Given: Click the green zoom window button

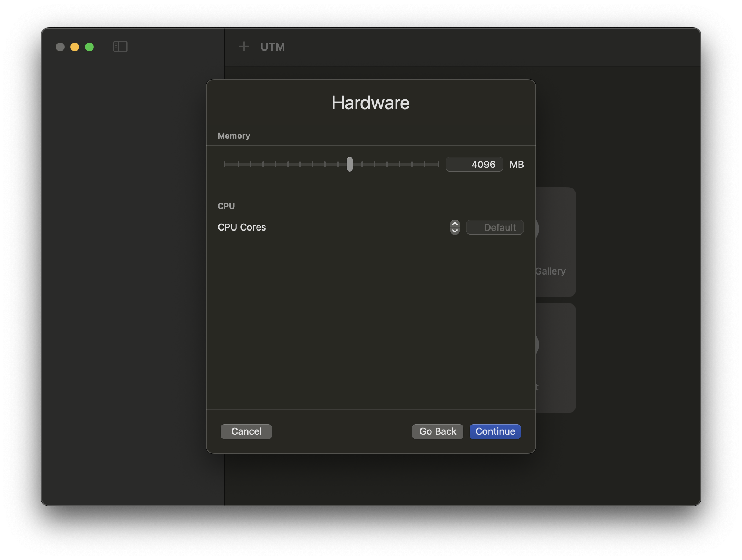Looking at the screenshot, I should [89, 47].
